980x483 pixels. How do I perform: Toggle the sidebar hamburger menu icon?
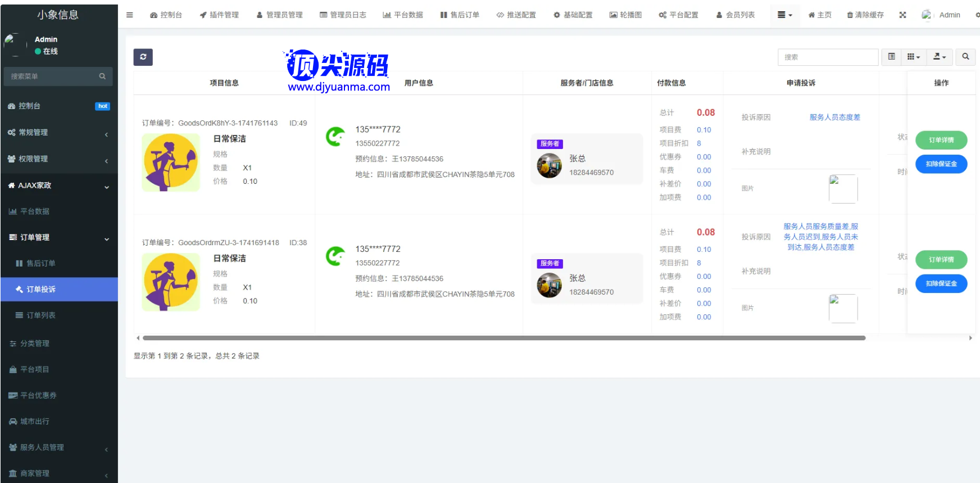pyautogui.click(x=130, y=15)
